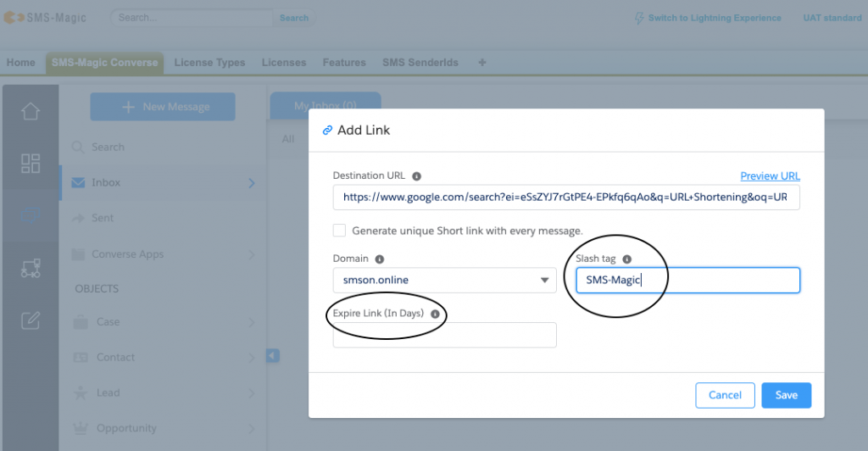The height and width of the screenshot is (451, 868).
Task: Click the OBJECTS heading text
Action: (97, 289)
